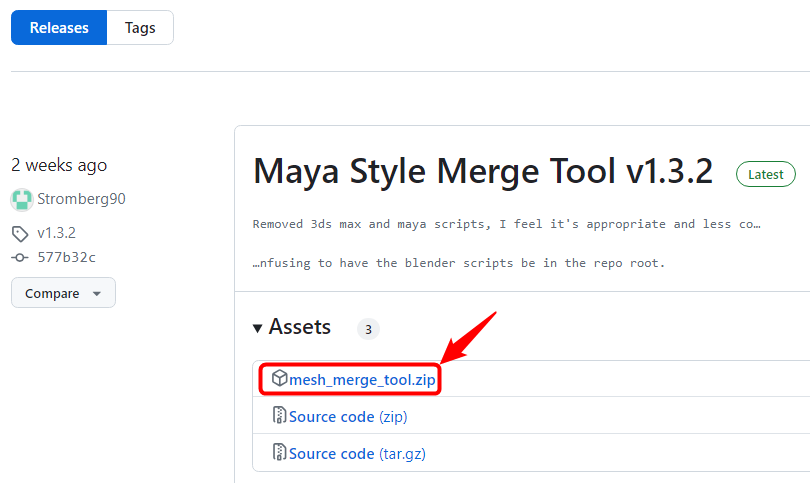Collapse the Assets section triangle
Viewport: 810px width, 483px height.
[x=257, y=328]
